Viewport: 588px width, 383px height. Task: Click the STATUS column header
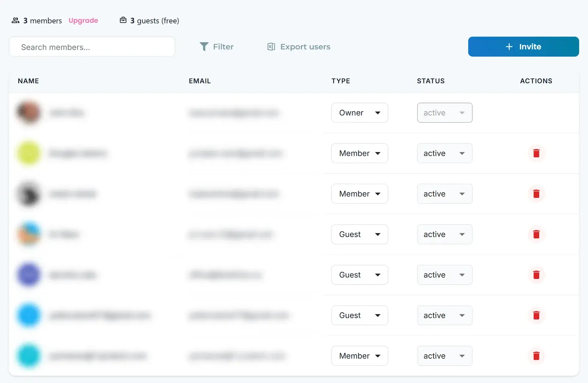point(431,81)
